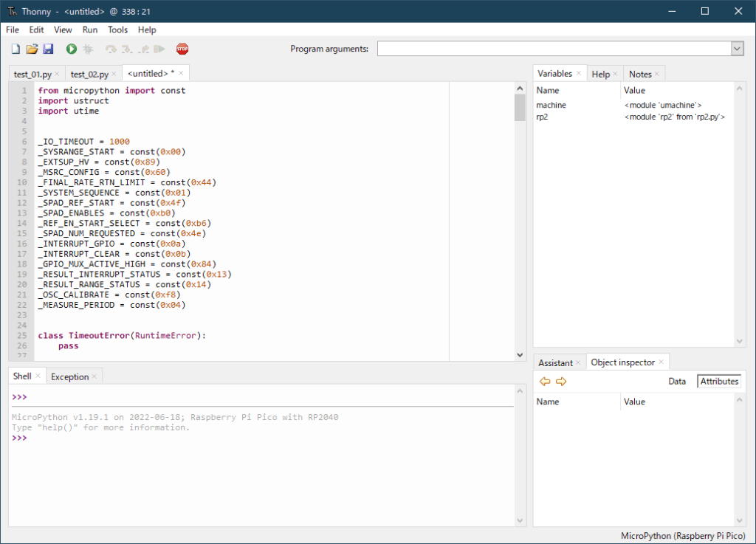Click the New file icon

tap(16, 49)
